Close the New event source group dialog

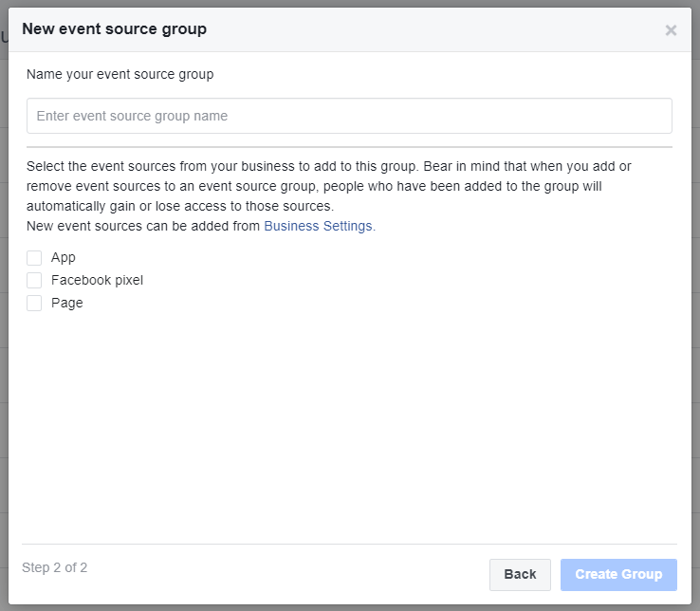pos(671,30)
